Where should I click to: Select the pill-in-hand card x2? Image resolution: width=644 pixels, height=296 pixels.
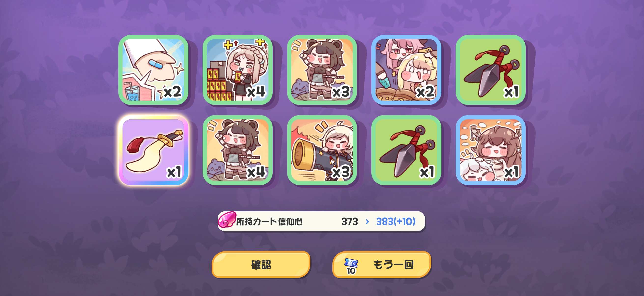(153, 70)
